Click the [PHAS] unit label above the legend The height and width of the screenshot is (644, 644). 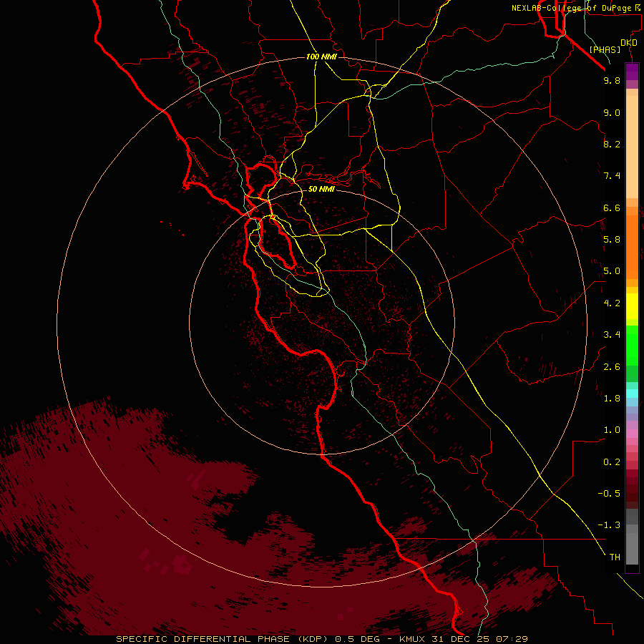click(605, 49)
